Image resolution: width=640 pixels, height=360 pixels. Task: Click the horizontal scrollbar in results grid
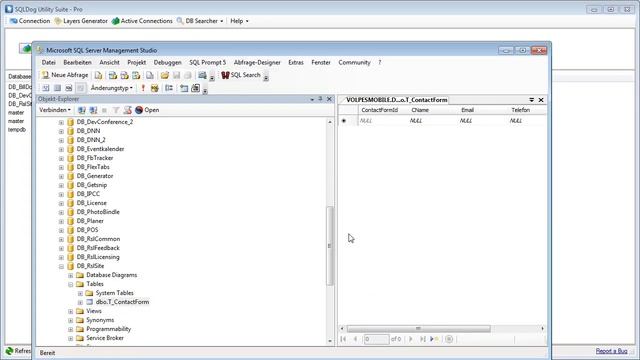pos(418,329)
